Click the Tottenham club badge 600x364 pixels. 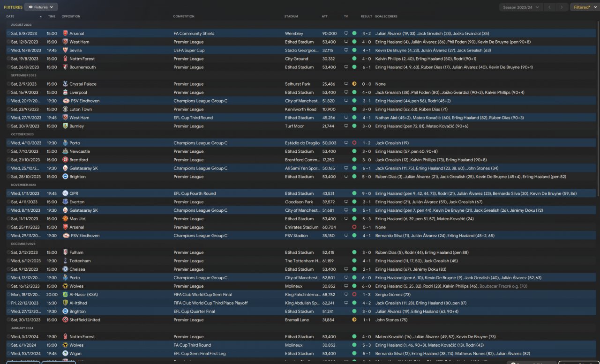click(65, 261)
